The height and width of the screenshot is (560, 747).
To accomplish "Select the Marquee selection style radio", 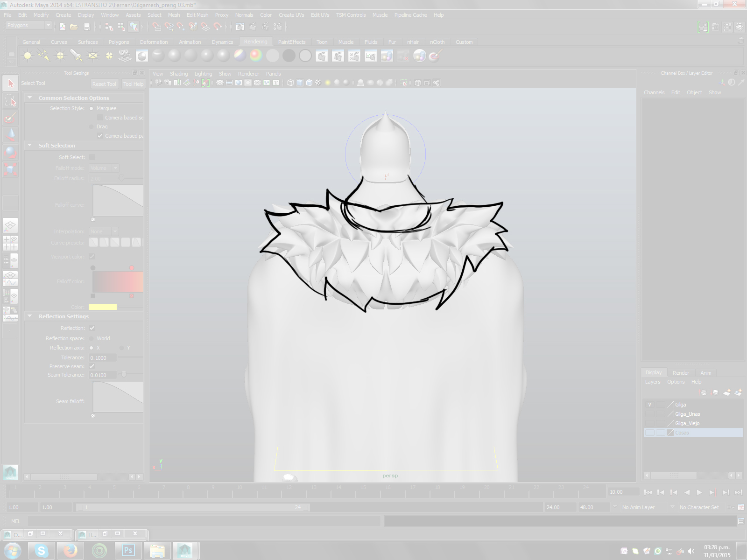I will pyautogui.click(x=92, y=108).
